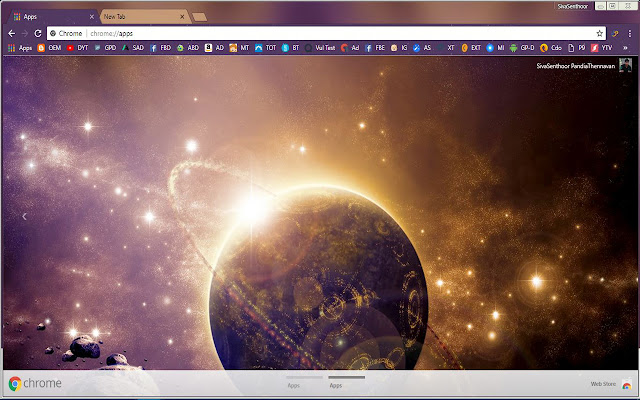Image resolution: width=640 pixels, height=400 pixels.
Task: Open the FBD Facebook bookmark
Action: click(x=160, y=48)
